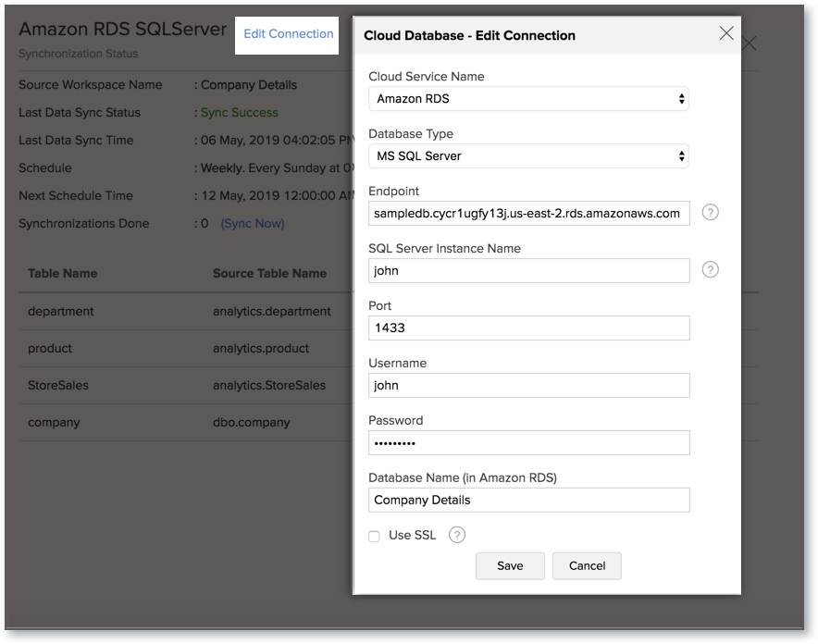
Task: Click the Endpoint help question icon
Action: click(710, 212)
